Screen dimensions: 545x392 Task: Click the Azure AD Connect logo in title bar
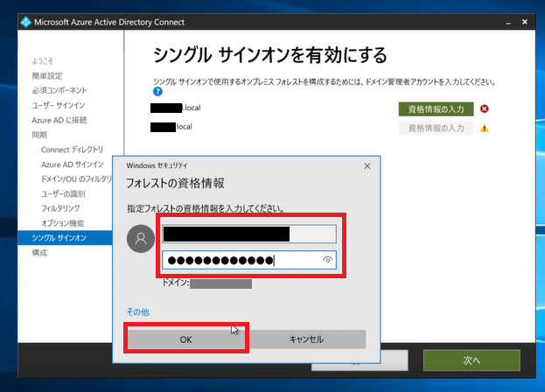point(25,22)
